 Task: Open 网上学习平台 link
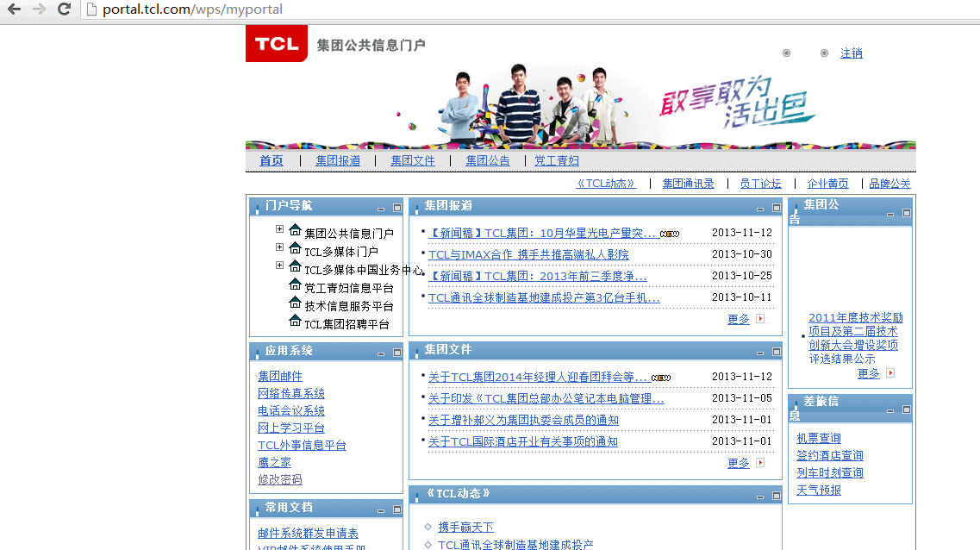[x=291, y=428]
